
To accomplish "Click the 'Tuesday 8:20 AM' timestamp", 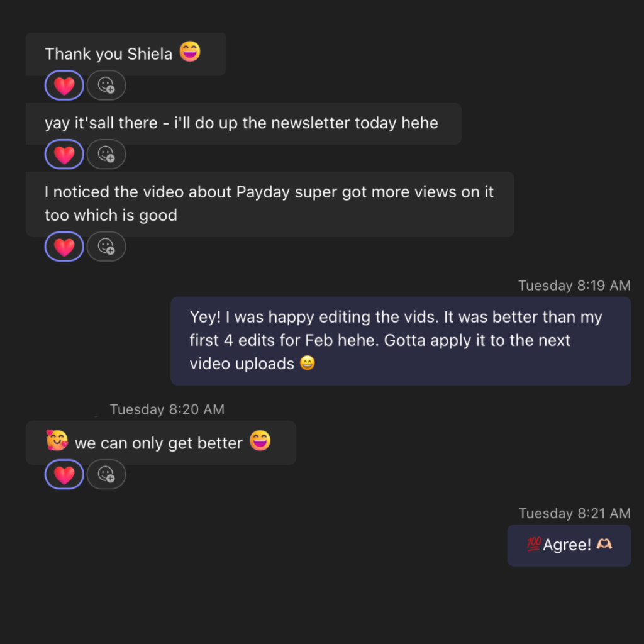I will tap(167, 409).
